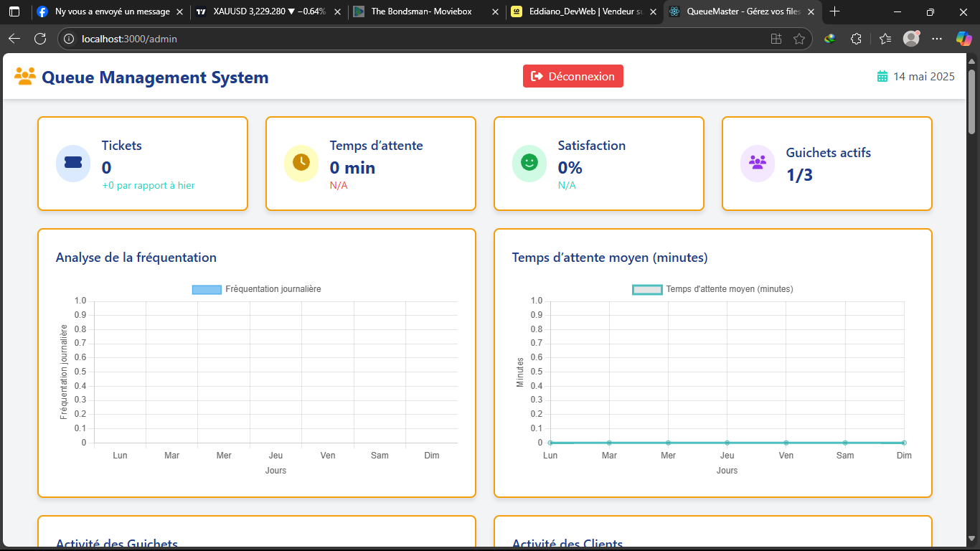Select the QueueMaster tab

coord(743,11)
